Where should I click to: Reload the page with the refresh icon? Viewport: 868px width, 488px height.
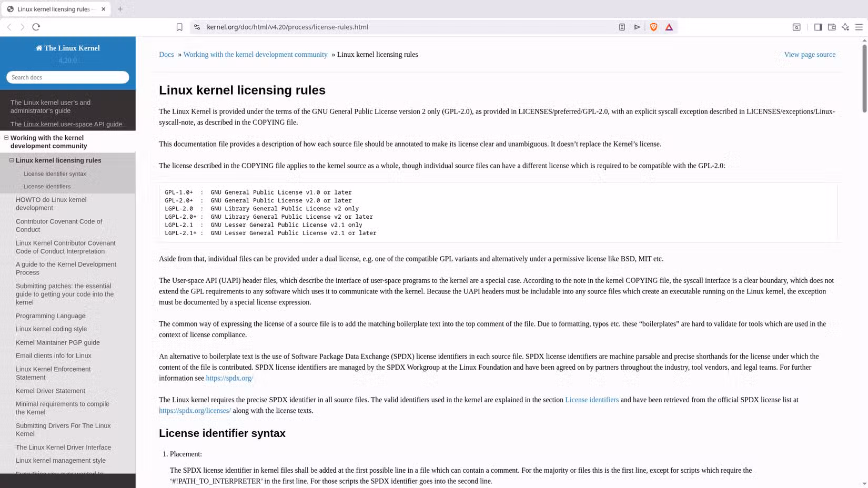point(36,27)
